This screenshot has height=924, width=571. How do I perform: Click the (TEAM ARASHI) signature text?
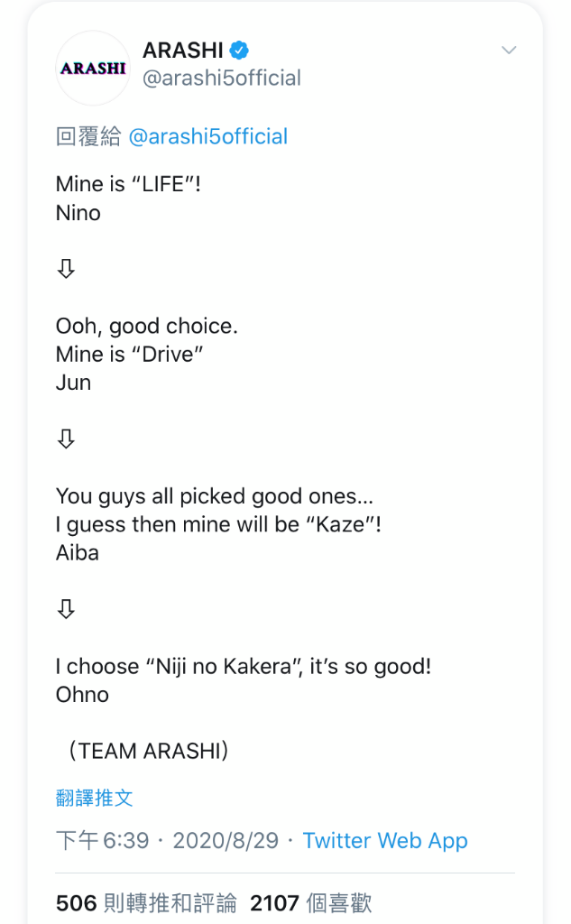[149, 752]
